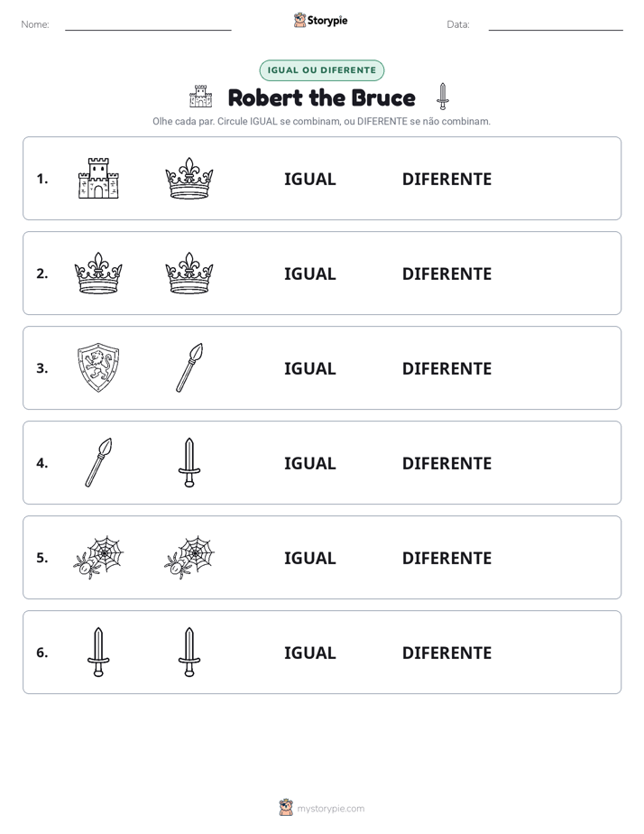Click the castle icon in row 1

98,178
